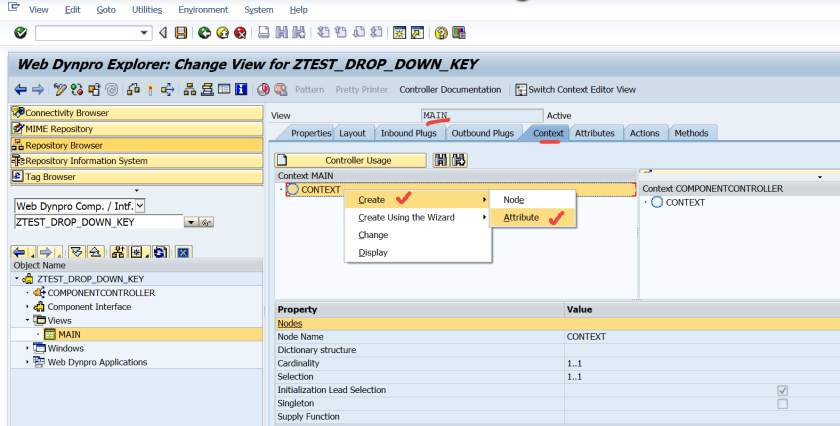840x426 pixels.
Task: Click the display object glasses icon
Action: pyautogui.click(x=60, y=90)
